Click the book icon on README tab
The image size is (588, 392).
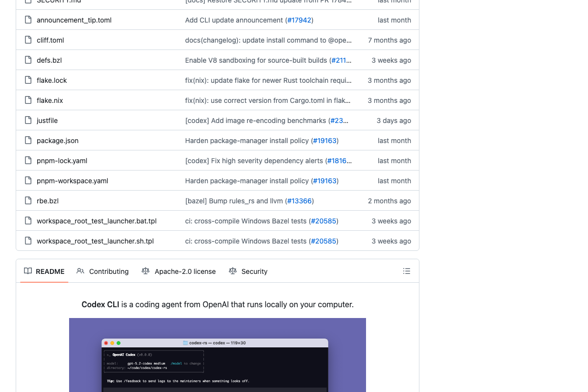[x=28, y=271]
